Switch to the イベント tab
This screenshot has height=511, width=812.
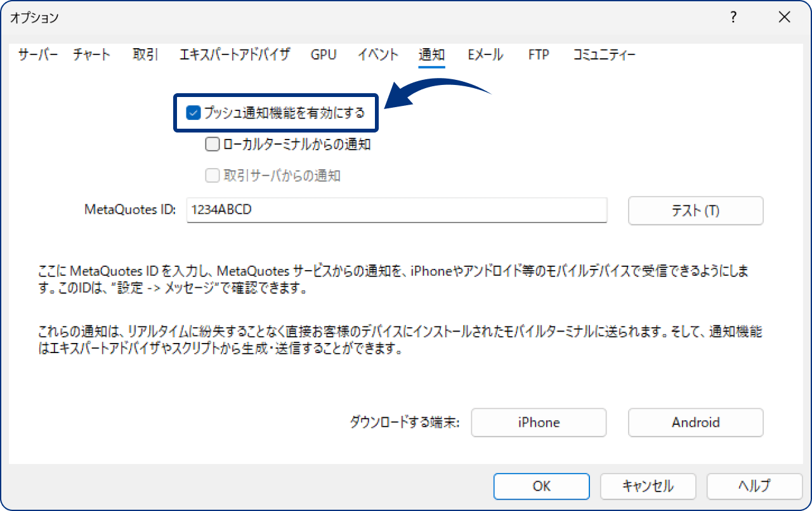tap(377, 55)
